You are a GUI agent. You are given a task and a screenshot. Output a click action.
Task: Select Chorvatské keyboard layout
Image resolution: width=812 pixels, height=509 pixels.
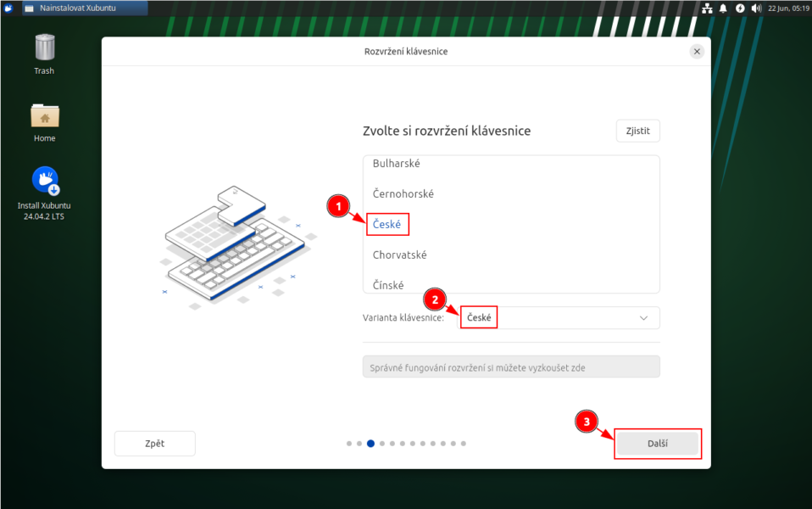point(399,255)
